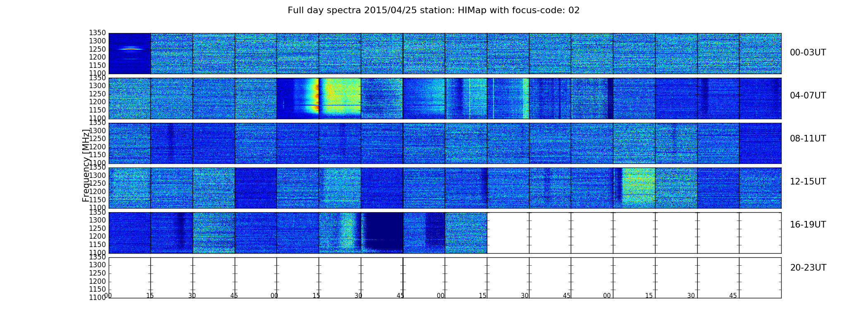The width and height of the screenshot is (868, 331).
Task: Click the '16-19UT' row label
Action: point(808,225)
